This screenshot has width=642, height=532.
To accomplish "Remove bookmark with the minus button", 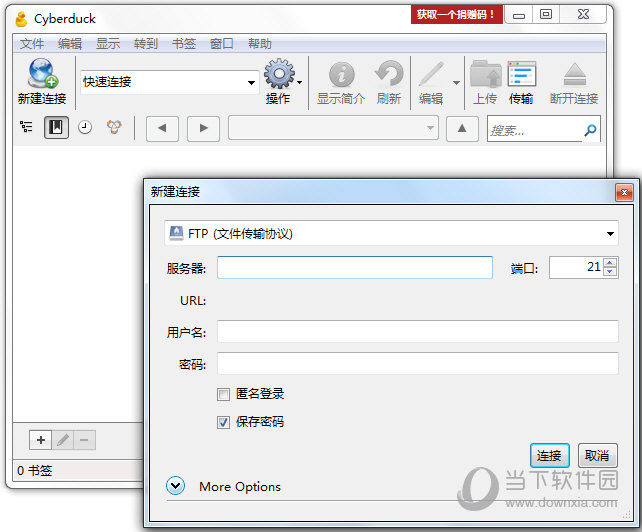I will pyautogui.click(x=84, y=440).
